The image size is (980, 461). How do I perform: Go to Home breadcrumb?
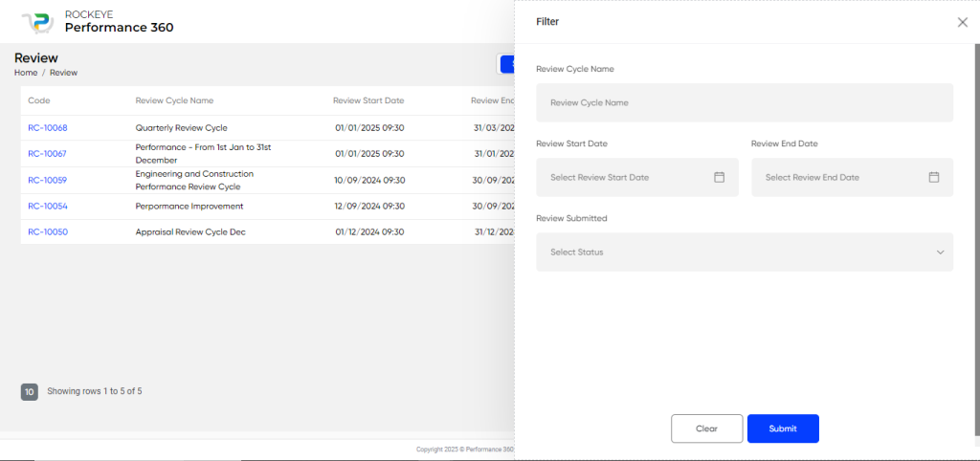coord(26,73)
